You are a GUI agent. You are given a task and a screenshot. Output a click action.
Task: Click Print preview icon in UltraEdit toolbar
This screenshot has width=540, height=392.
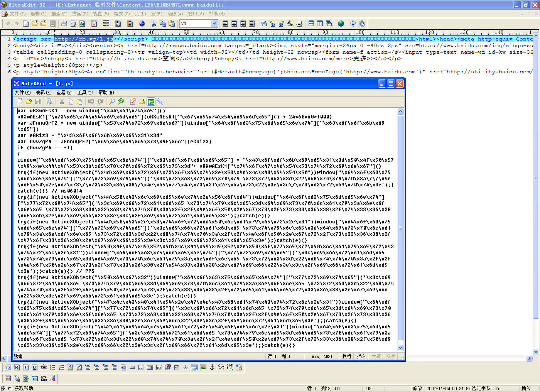(x=73, y=24)
